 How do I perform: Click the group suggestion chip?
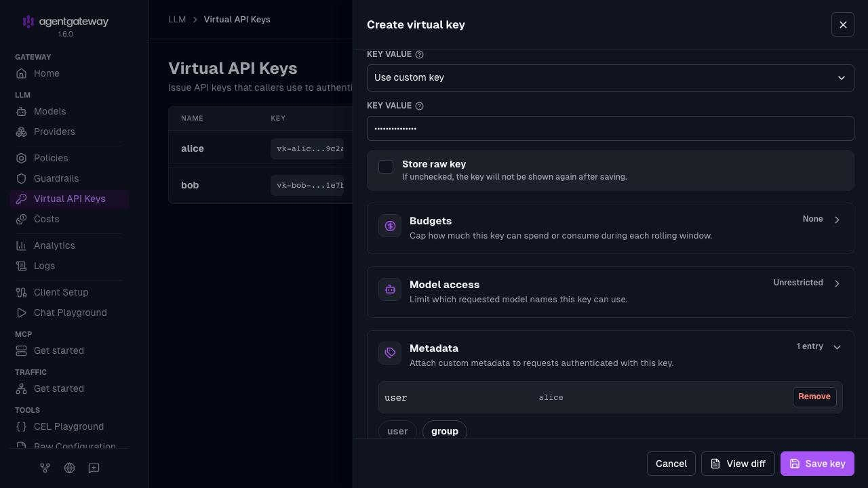445,431
